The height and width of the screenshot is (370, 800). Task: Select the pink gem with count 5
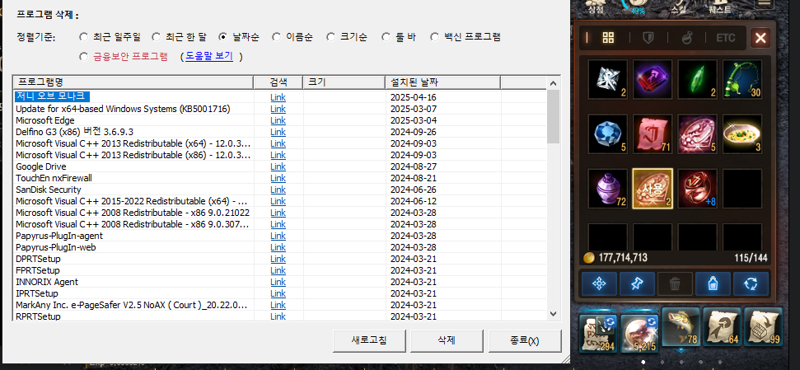(697, 134)
